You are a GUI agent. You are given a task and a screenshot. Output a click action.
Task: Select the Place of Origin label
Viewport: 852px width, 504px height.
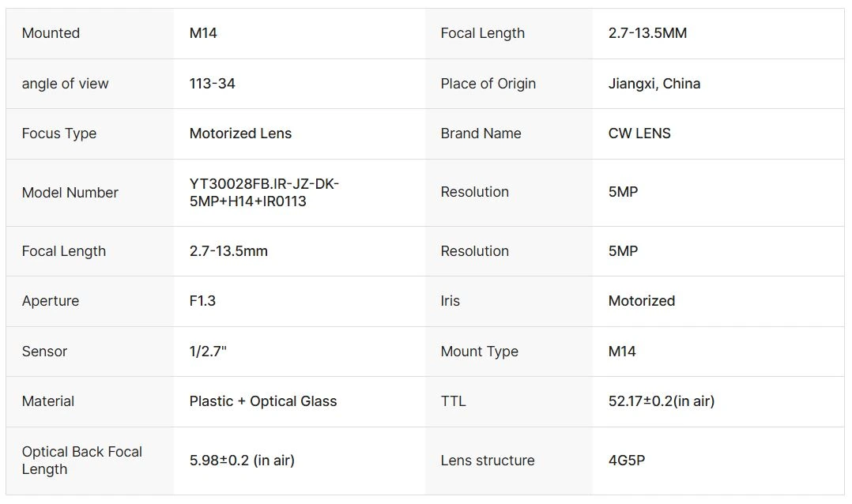click(x=488, y=84)
